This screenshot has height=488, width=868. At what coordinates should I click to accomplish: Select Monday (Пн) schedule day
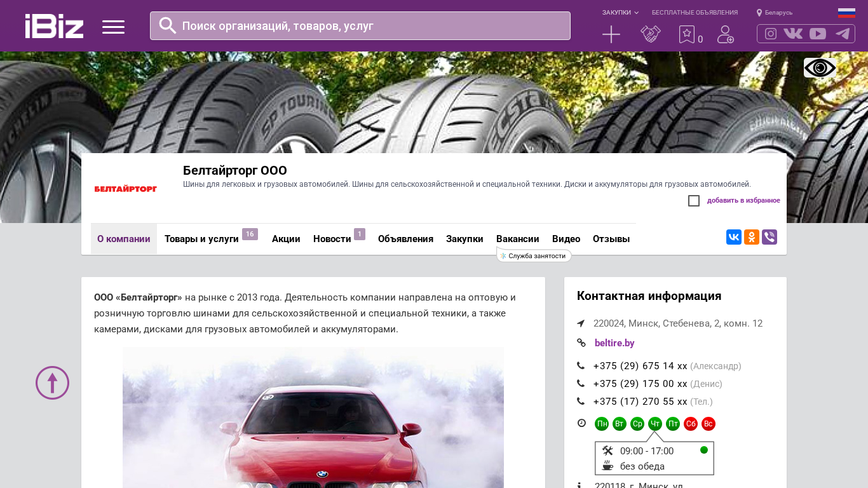point(602,424)
